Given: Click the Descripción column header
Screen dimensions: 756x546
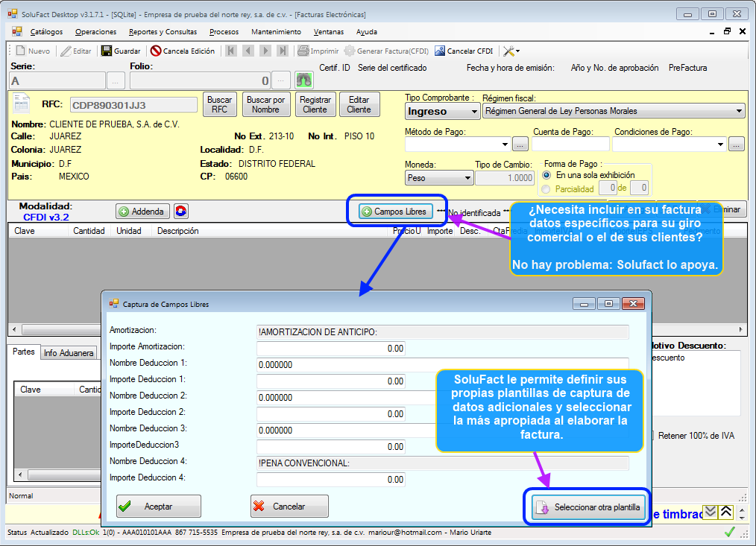Looking at the screenshot, I should coord(178,231).
